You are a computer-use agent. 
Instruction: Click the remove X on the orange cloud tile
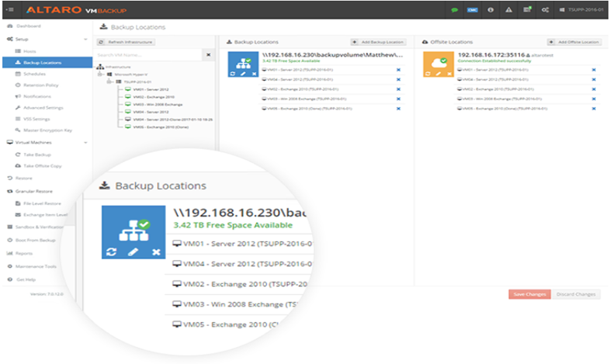coord(449,74)
